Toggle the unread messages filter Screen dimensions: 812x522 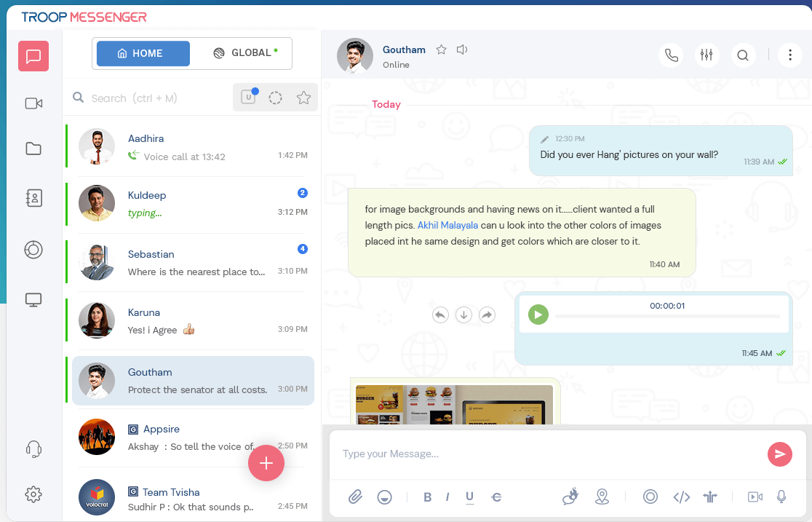[x=248, y=98]
